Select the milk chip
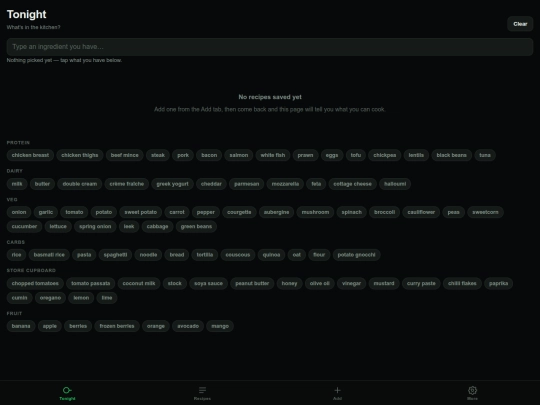 [x=17, y=184]
